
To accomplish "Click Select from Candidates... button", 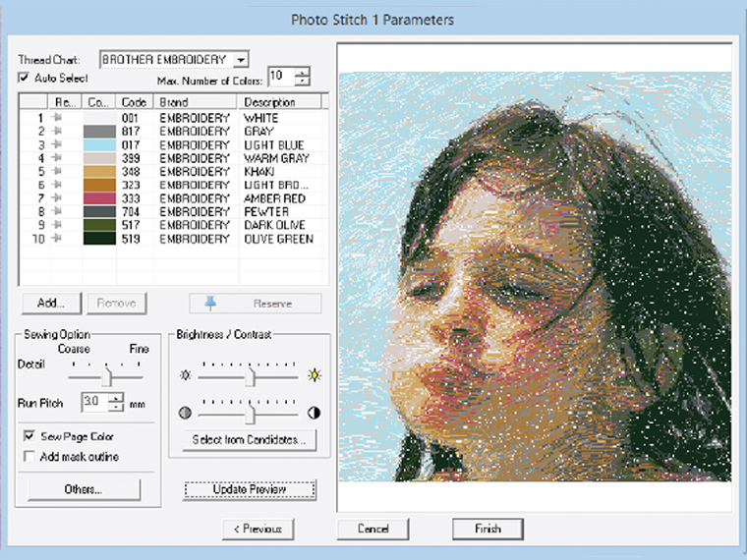I will tap(249, 439).
